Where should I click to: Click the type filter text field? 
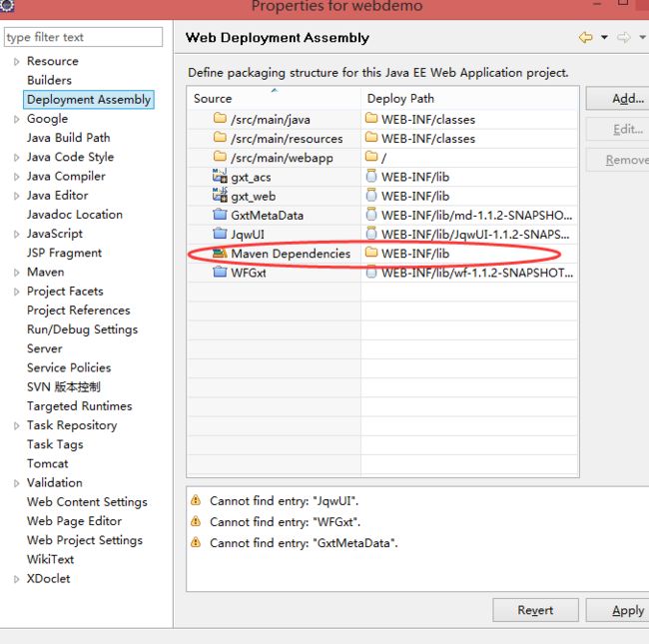click(83, 37)
